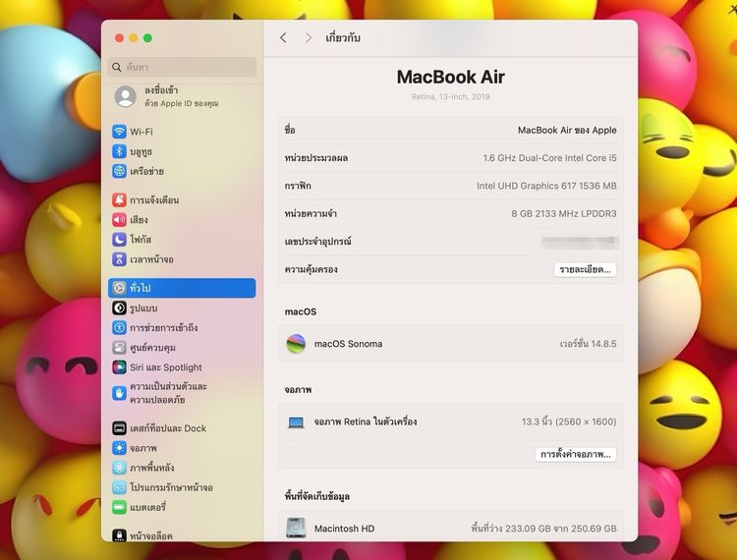Open Siri และ Spotlight icon
The width and height of the screenshot is (737, 560).
pos(119,366)
